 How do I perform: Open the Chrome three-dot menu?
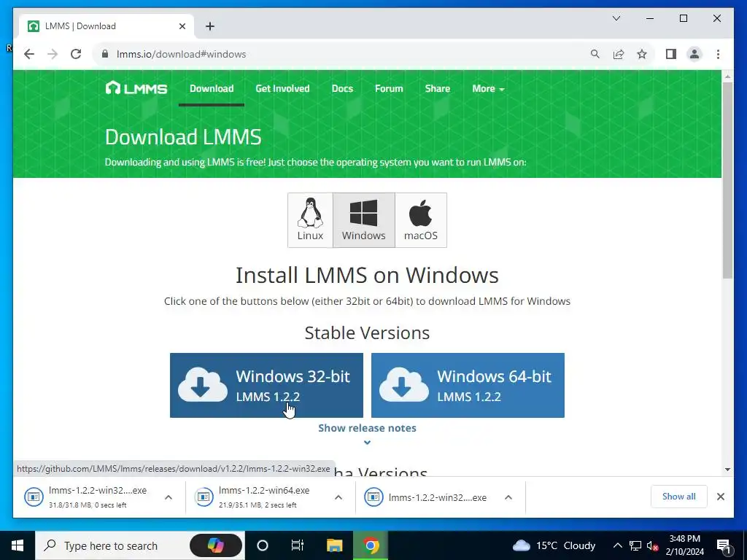pyautogui.click(x=718, y=54)
